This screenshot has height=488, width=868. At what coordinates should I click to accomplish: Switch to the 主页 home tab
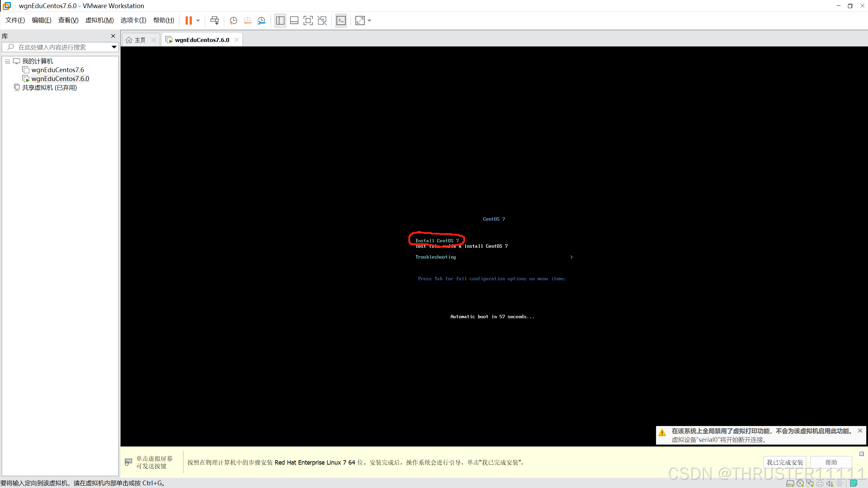pyautogui.click(x=140, y=40)
